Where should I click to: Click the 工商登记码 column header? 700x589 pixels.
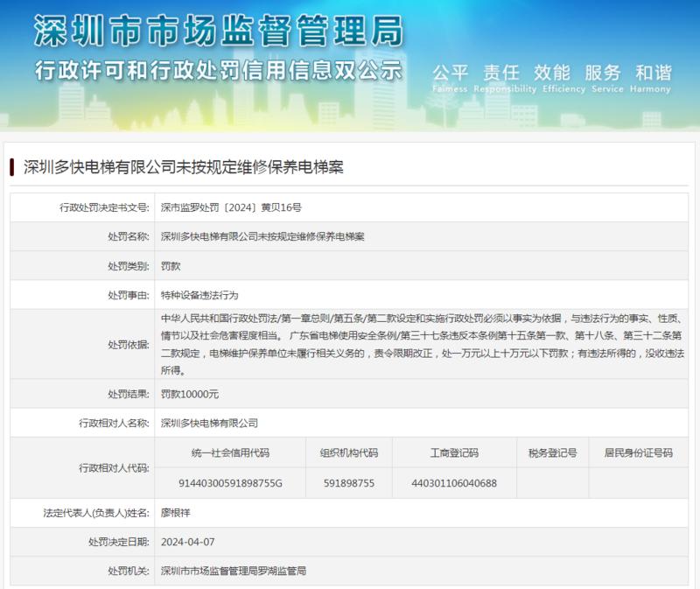[454, 452]
